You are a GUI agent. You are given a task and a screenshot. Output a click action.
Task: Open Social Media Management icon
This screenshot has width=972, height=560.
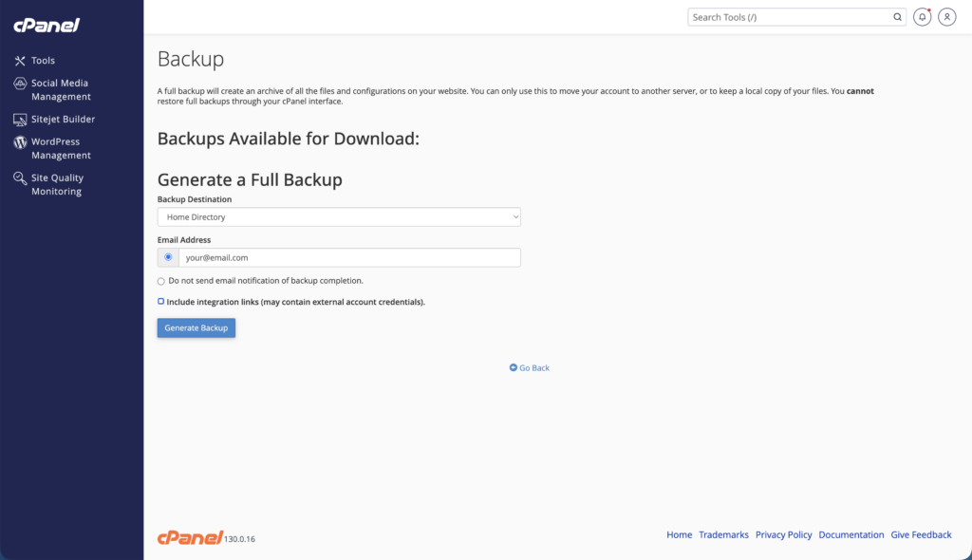[20, 84]
